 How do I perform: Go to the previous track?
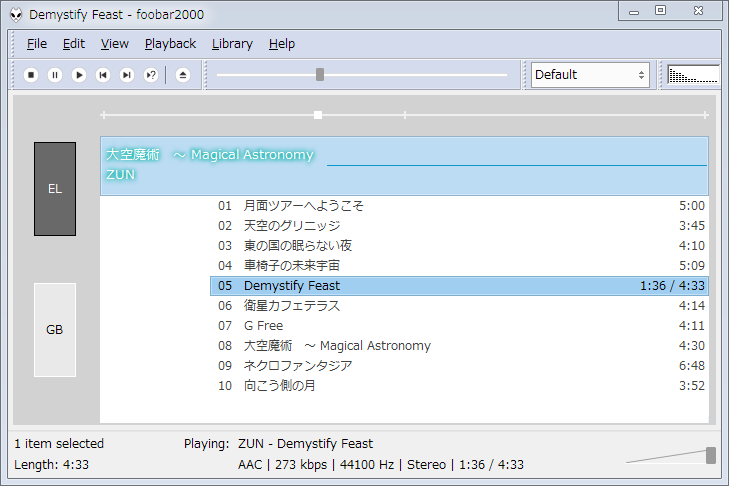click(103, 75)
